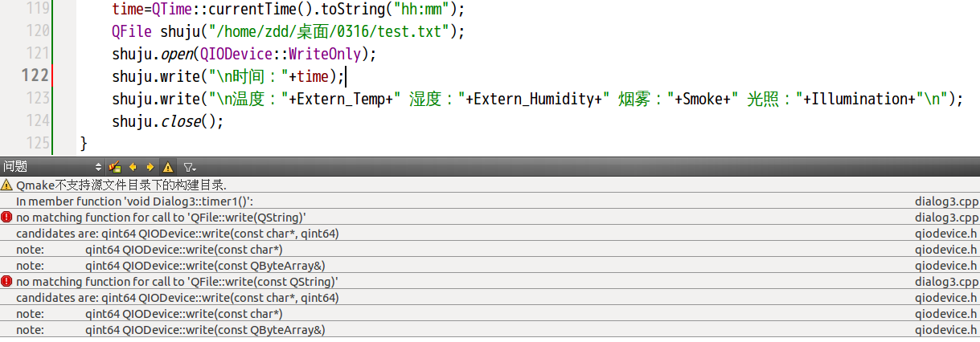
Task: Open the first 'candidates are' note row
Action: (x=490, y=233)
